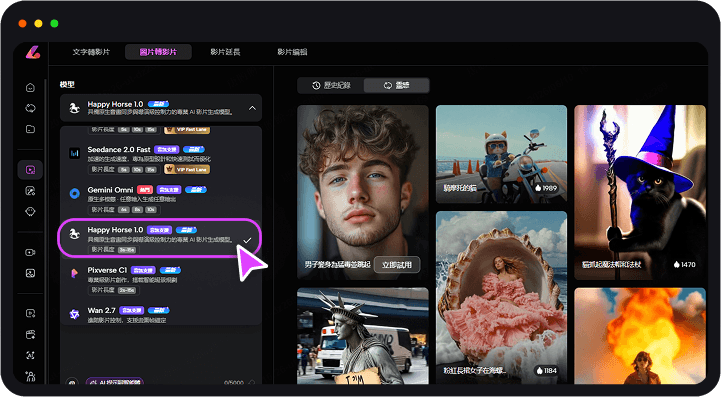Open the folder icon in sidebar
721x397 pixels.
point(30,129)
